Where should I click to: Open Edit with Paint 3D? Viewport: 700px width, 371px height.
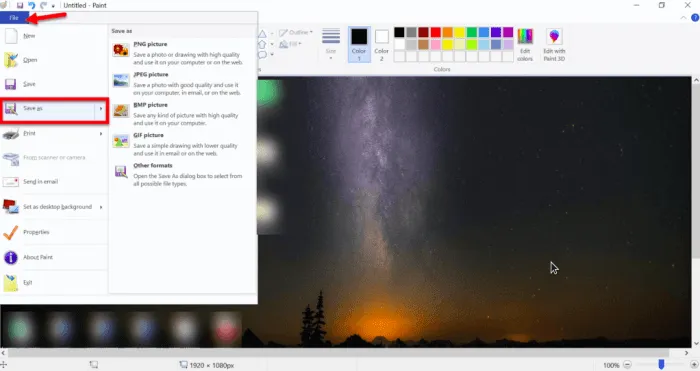pos(554,45)
